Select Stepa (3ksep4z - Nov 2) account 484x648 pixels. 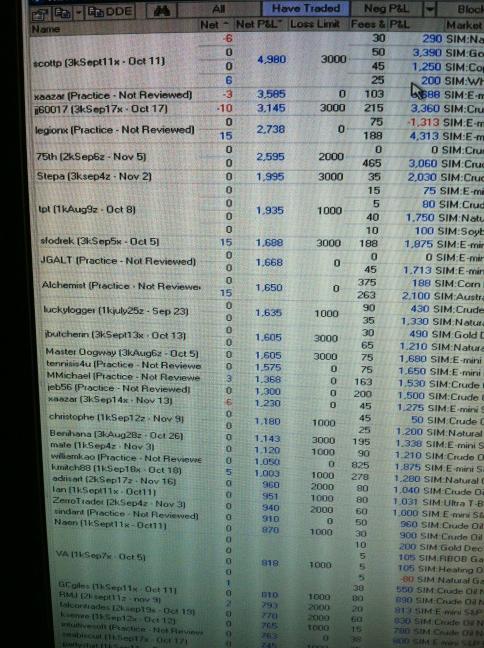[94, 176]
